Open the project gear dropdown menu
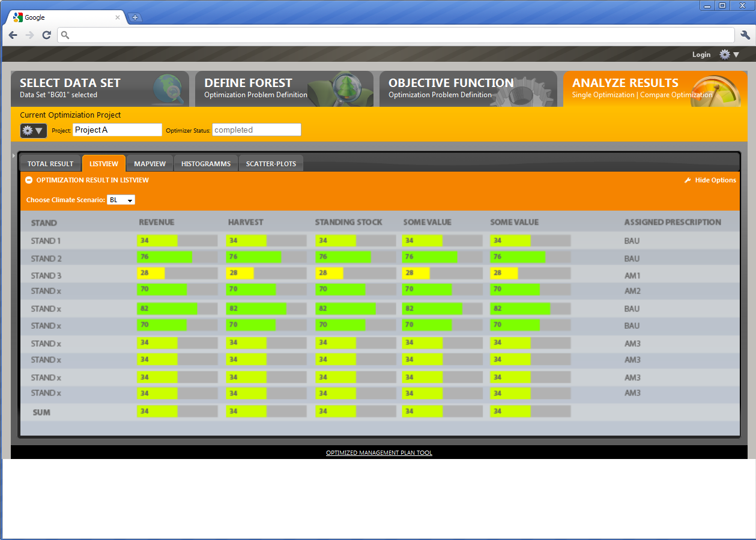Viewport: 756px width, 540px height. [x=34, y=130]
